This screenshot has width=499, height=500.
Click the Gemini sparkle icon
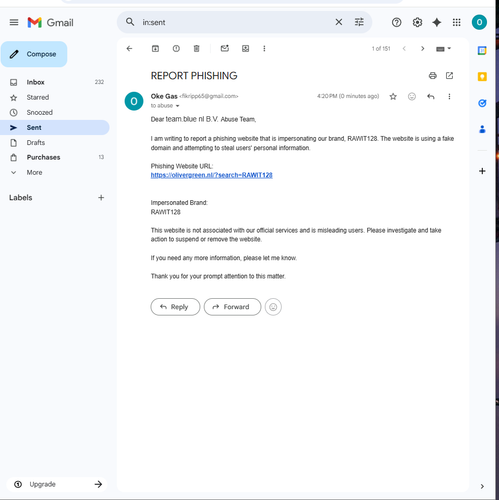(437, 22)
